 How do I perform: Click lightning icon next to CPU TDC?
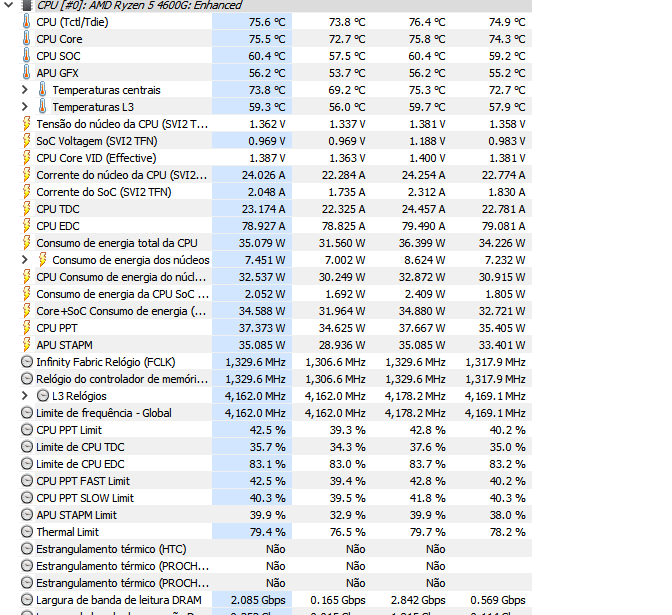[27, 209]
